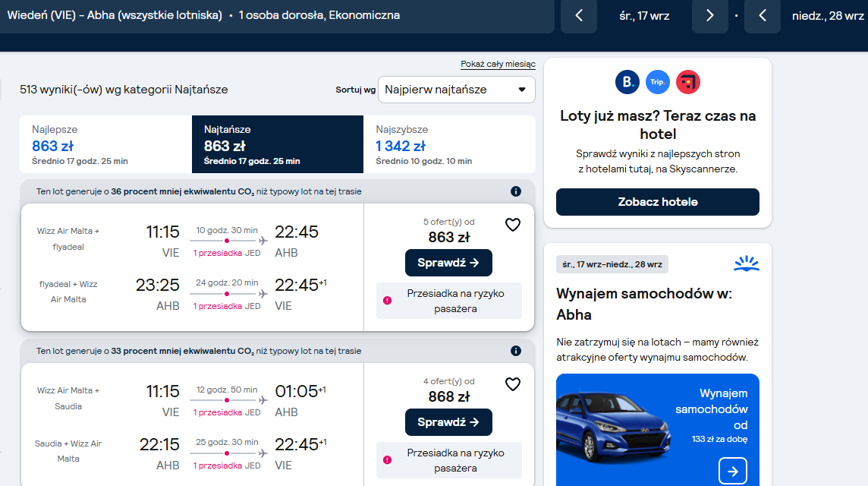Go to next day after śr., 17 wrz
Screen dimensions: 868x486
[x=709, y=15]
